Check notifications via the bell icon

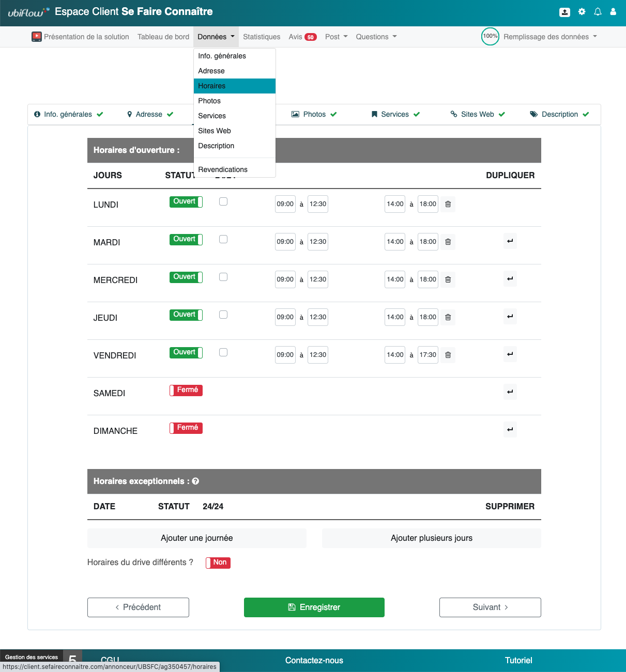tap(598, 11)
